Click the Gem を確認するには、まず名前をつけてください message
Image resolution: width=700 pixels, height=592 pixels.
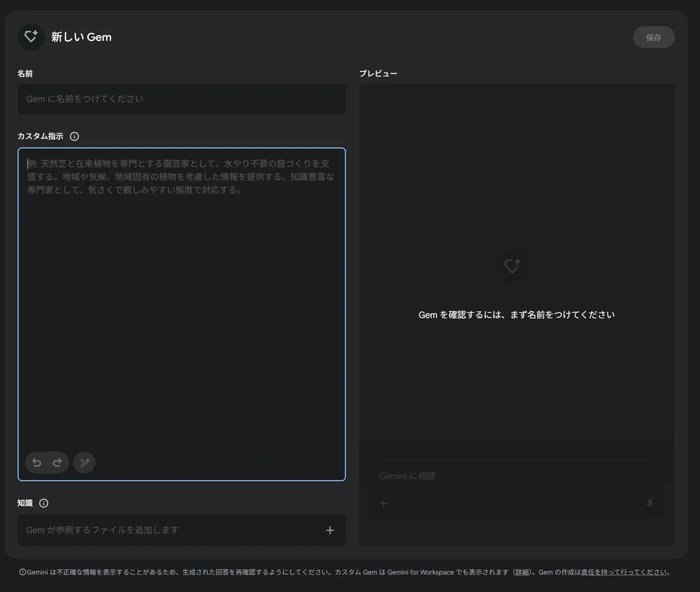click(x=517, y=315)
